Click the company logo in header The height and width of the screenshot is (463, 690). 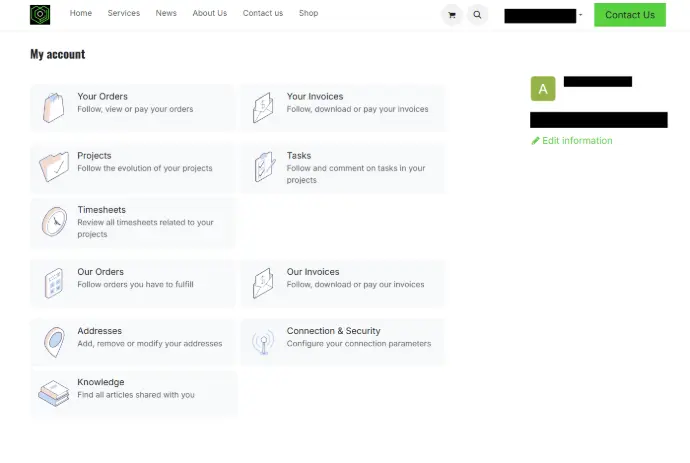click(40, 14)
